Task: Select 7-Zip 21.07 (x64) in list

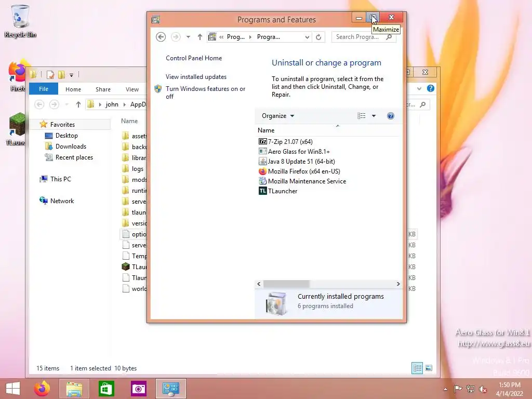Action: [x=290, y=141]
